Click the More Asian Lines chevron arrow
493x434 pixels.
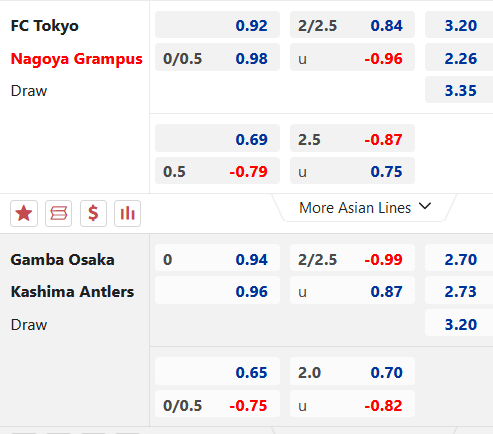point(425,206)
